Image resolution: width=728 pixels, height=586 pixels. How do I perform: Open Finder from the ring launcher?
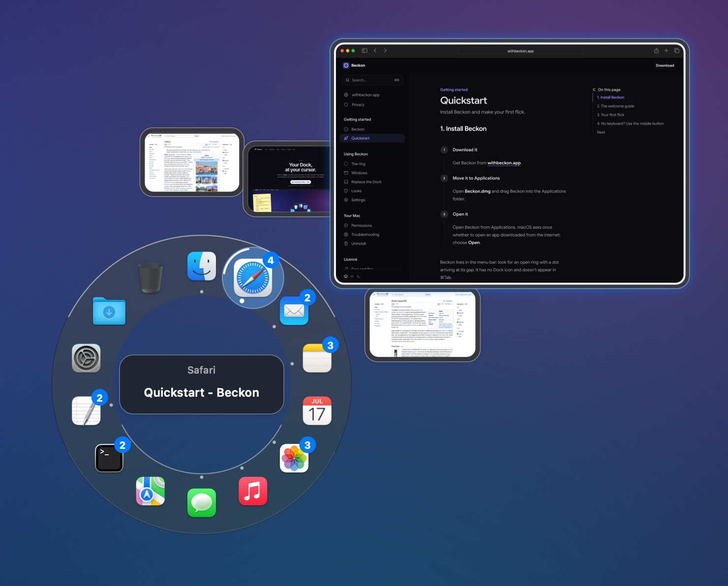[x=202, y=266]
